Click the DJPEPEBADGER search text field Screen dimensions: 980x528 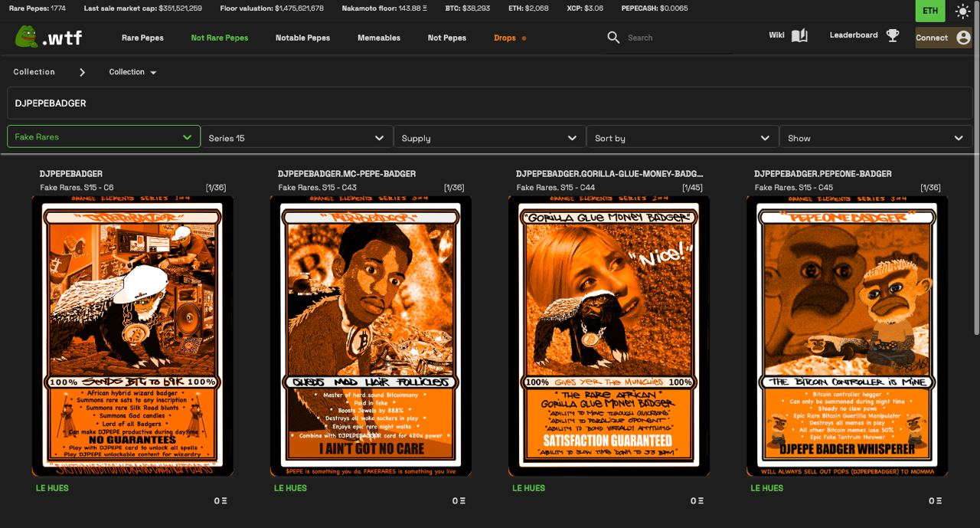click(x=489, y=103)
